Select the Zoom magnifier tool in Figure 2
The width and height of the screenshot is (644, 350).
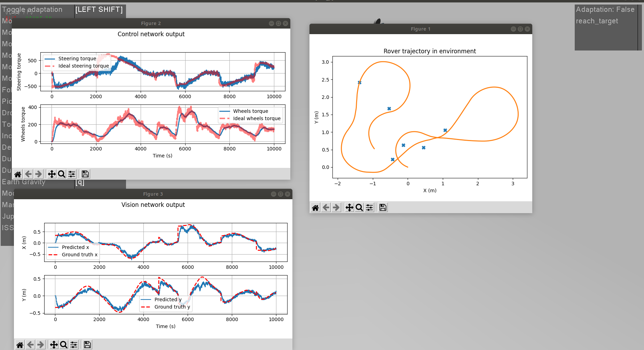(x=62, y=174)
